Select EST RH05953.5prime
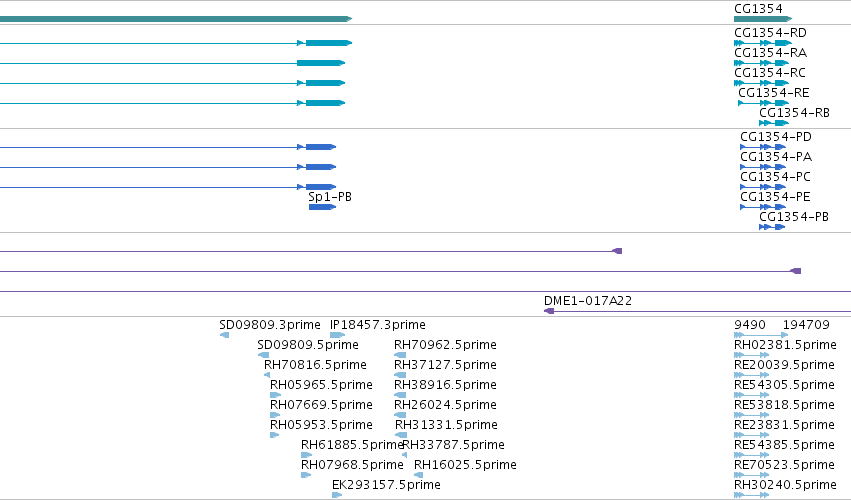The image size is (851, 500). [x=321, y=425]
